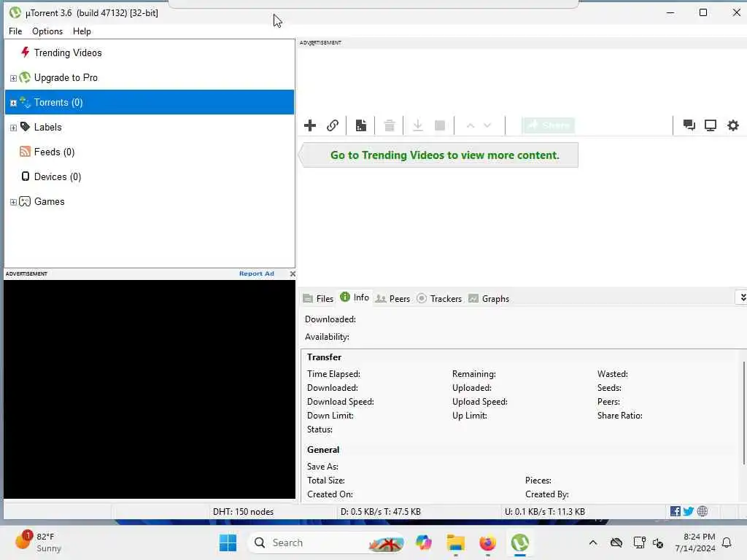
Task: Click uTorrent taskbar icon
Action: pos(519,542)
